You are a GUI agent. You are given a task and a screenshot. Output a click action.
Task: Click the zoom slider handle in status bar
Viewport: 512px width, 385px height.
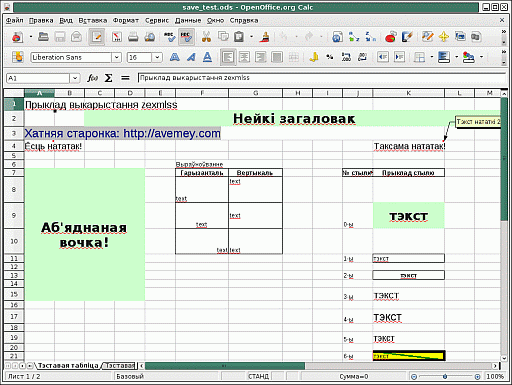(x=445, y=376)
